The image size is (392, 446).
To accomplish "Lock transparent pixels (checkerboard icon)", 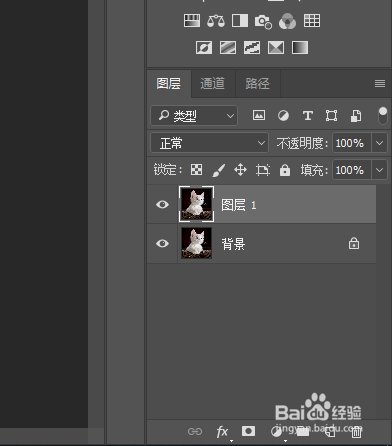I will 196,170.
